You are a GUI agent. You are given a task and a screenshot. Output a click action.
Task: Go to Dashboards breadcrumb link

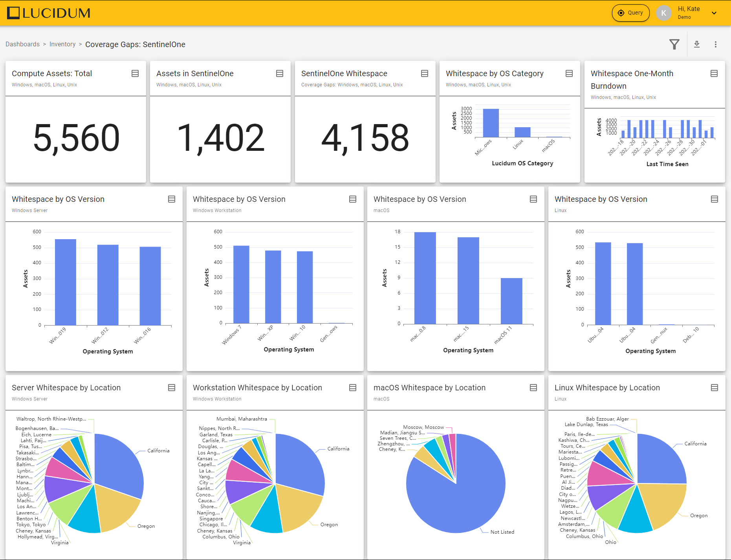22,44
